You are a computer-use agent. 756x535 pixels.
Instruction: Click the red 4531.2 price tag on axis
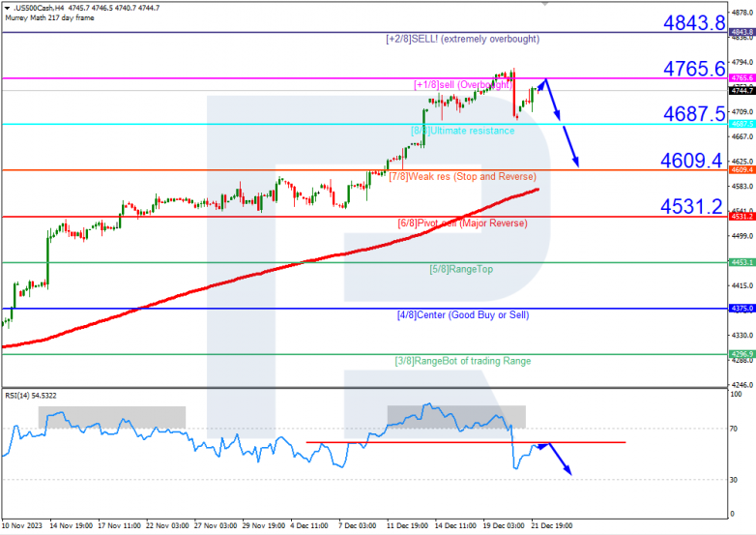coord(742,217)
